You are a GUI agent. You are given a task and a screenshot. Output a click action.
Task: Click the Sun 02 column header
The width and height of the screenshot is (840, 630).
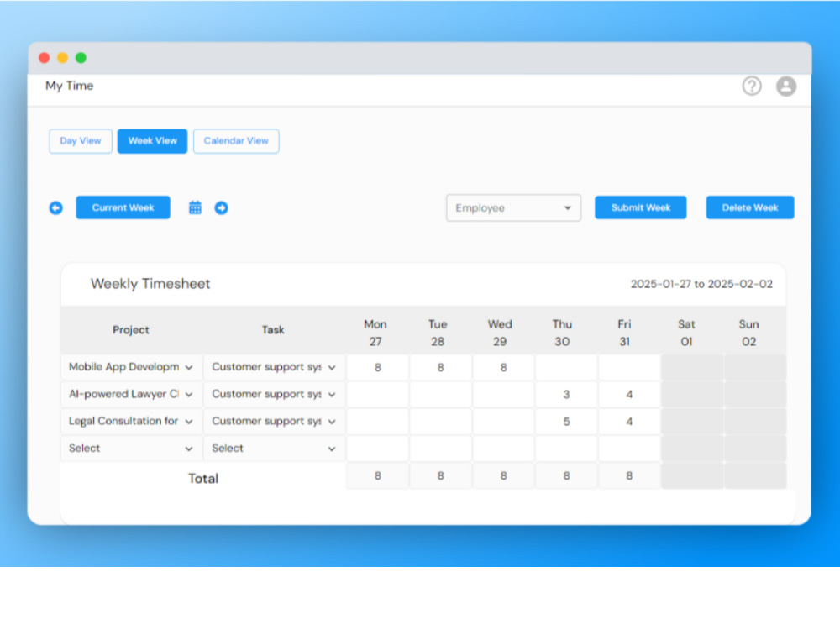[749, 333]
